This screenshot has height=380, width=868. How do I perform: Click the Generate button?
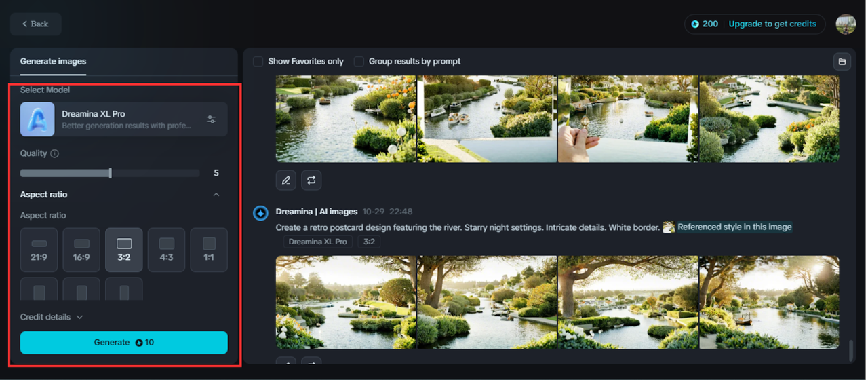click(123, 343)
